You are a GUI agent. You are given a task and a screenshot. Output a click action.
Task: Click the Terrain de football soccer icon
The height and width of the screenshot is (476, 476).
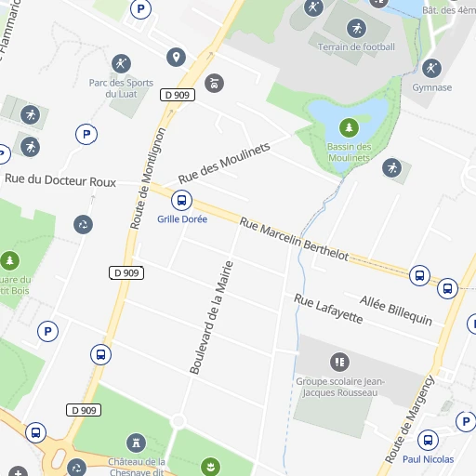coord(356,29)
